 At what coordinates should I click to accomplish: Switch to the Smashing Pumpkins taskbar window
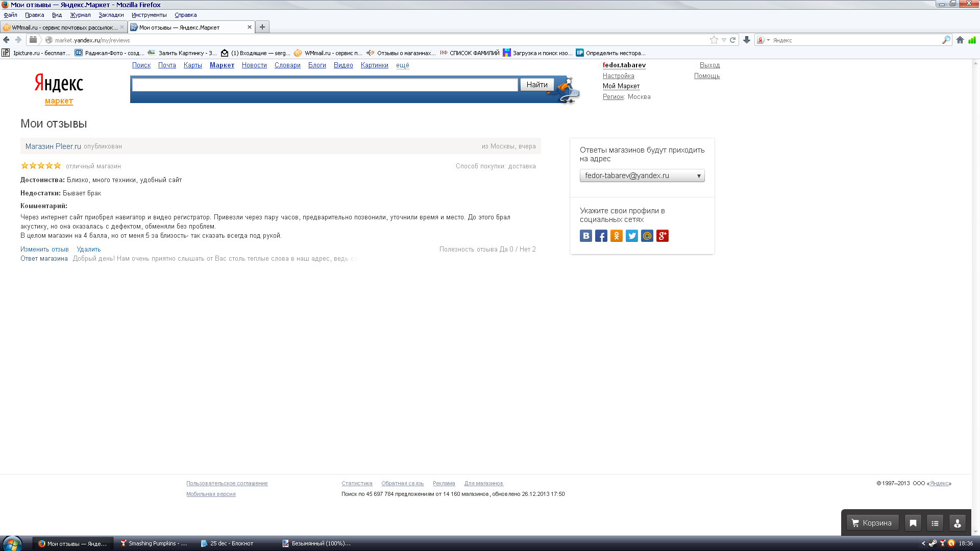(154, 543)
